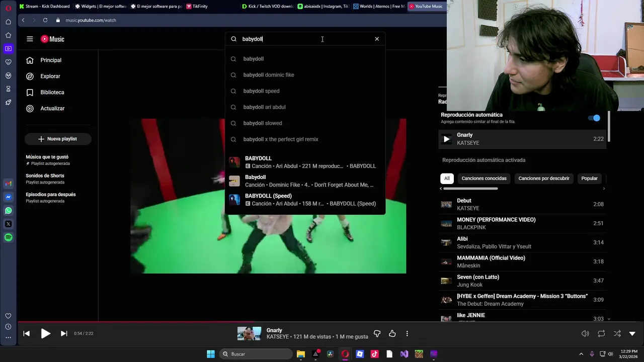Select 'Canciones conocidas' filter chip
644x362 pixels.
pos(484,178)
